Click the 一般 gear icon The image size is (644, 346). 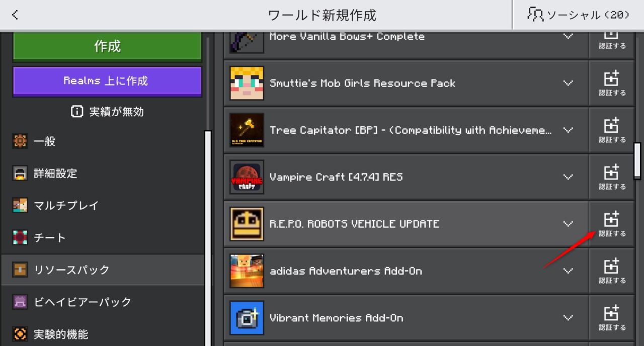[x=20, y=141]
